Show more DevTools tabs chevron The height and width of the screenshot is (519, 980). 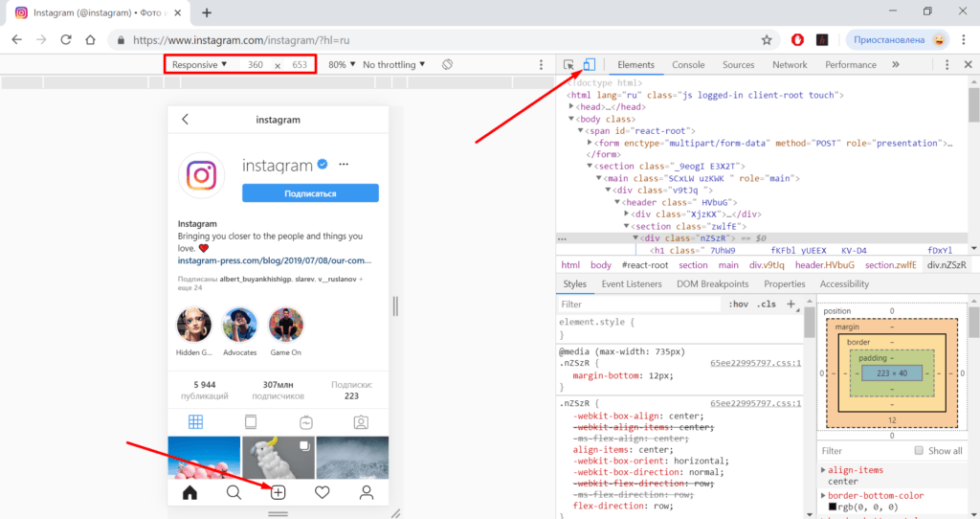pyautogui.click(x=896, y=64)
